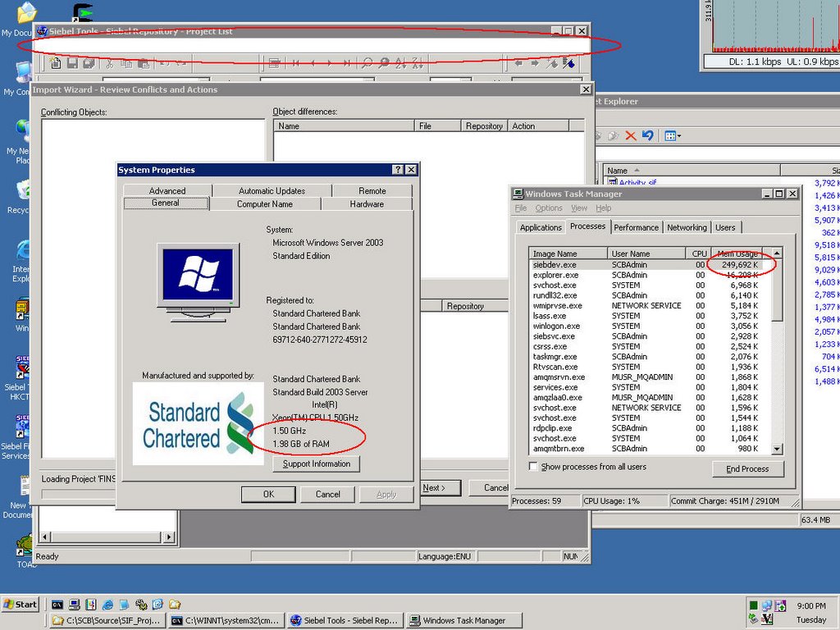Switch to the Networking tab in Task Manager
The height and width of the screenshot is (630, 840).
687,227
